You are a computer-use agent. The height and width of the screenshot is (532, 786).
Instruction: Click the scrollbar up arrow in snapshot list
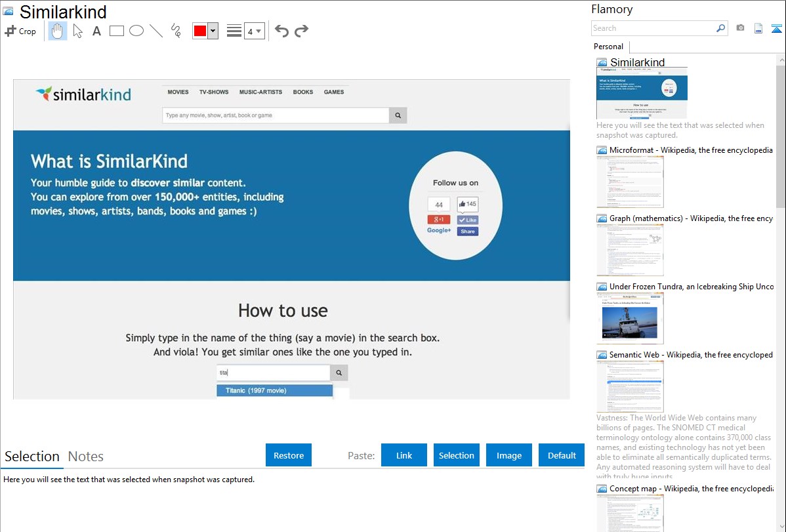pos(781,60)
